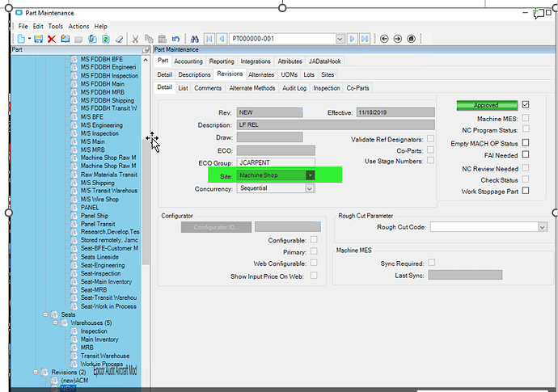The height and width of the screenshot is (392, 558).
Task: Check the FAI Needed box
Action: tap(526, 154)
